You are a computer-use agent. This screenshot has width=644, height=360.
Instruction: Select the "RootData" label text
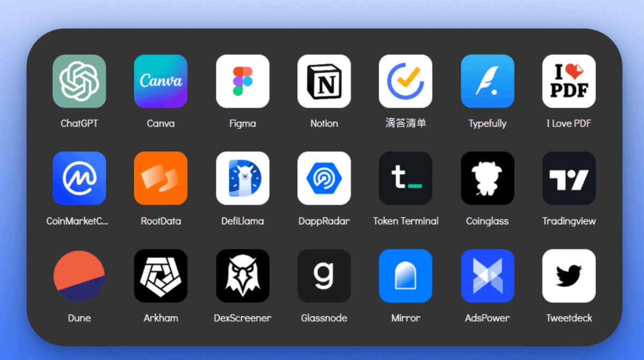point(161,221)
